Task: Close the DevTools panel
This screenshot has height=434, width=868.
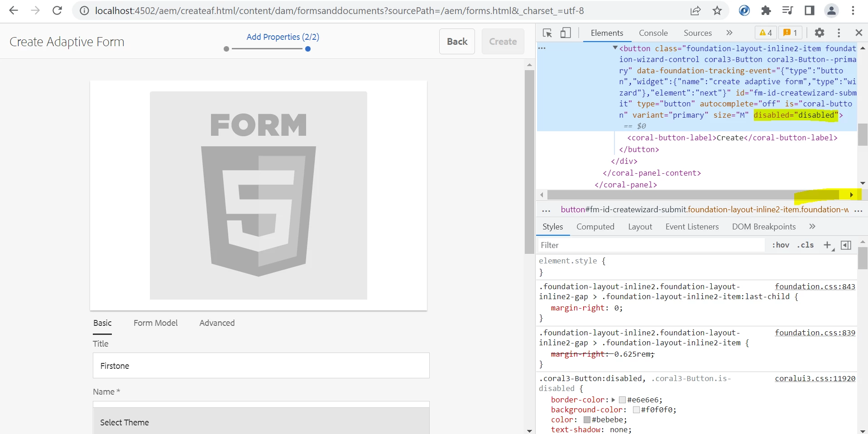Action: point(858,33)
